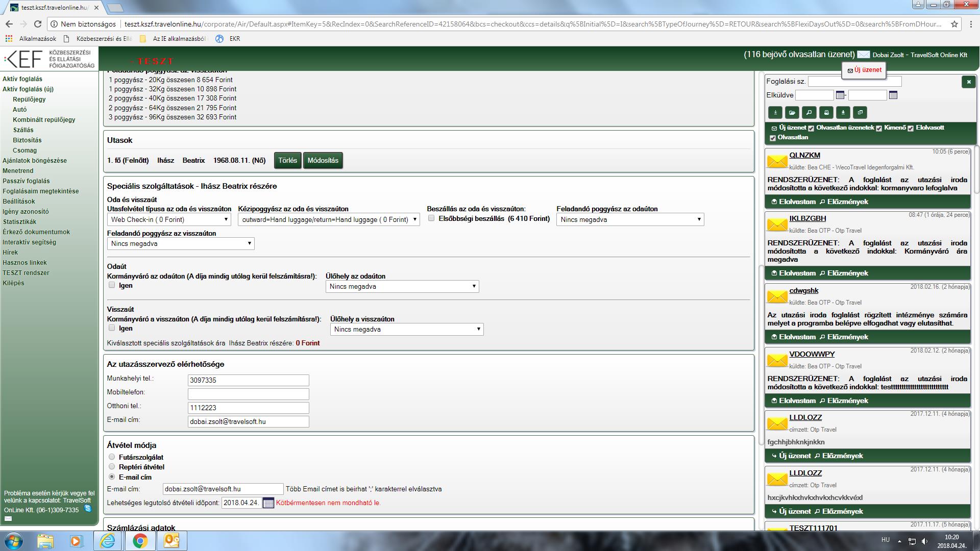Open Ülőhely az odaúton seat dropdown

[402, 287]
